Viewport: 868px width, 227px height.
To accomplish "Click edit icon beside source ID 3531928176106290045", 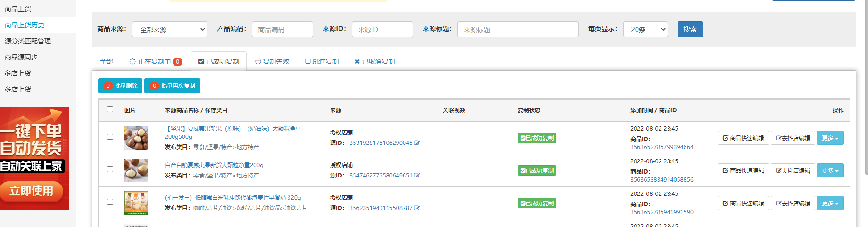I will point(417,143).
